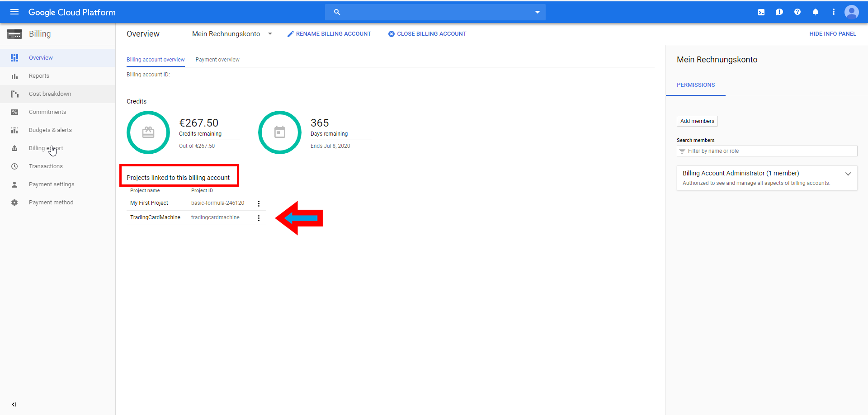The width and height of the screenshot is (868, 415).
Task: Open Payment method in the sidebar
Action: [58, 203]
